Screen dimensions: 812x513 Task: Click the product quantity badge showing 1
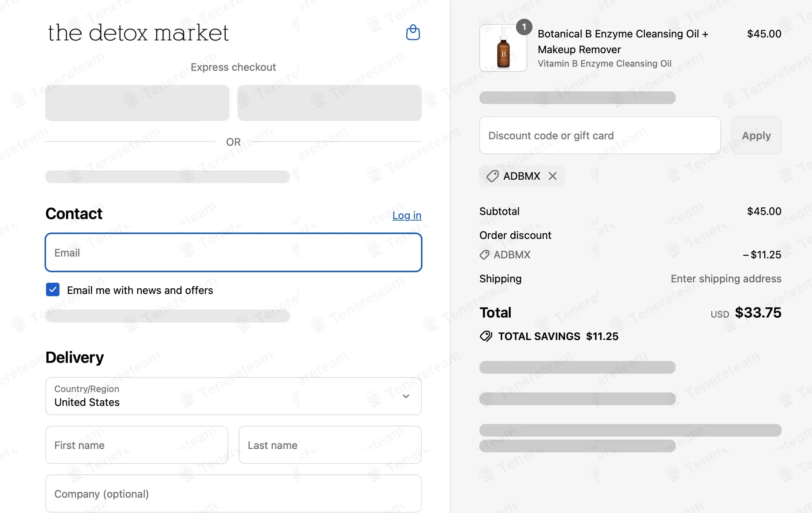coord(524,27)
